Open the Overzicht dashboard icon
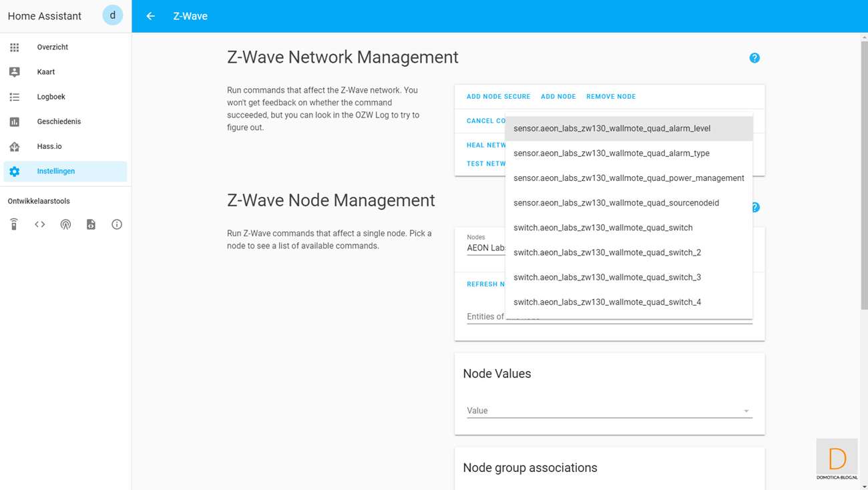868x490 pixels. [15, 47]
